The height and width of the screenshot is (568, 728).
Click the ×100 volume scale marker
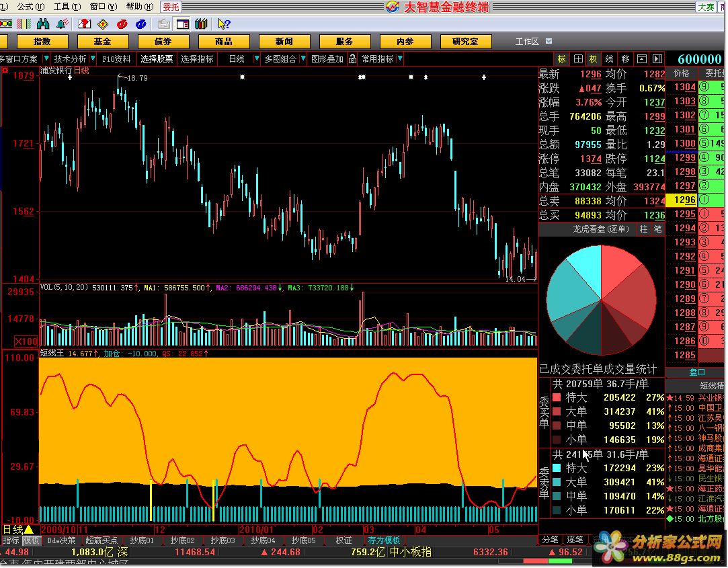(26, 341)
